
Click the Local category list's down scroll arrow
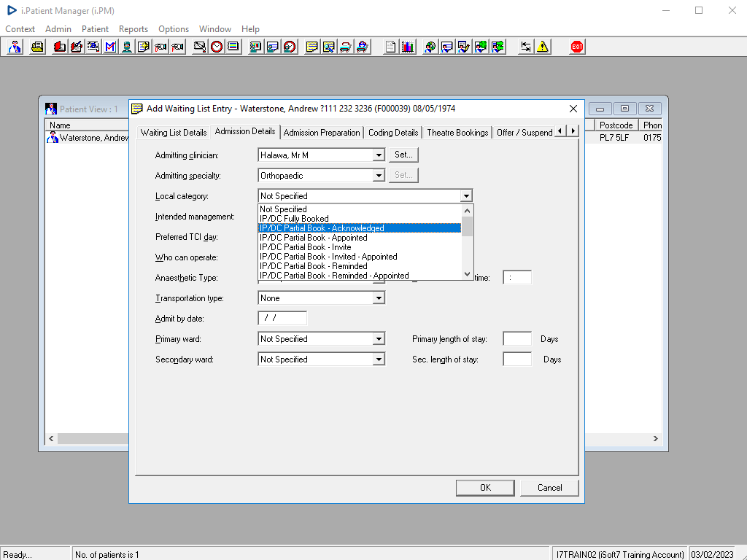click(468, 274)
